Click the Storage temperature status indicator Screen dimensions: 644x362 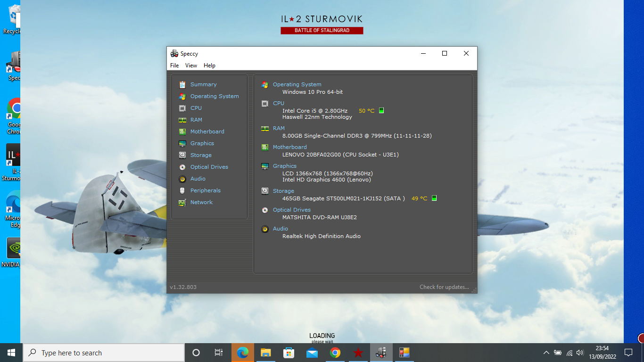[434, 198]
